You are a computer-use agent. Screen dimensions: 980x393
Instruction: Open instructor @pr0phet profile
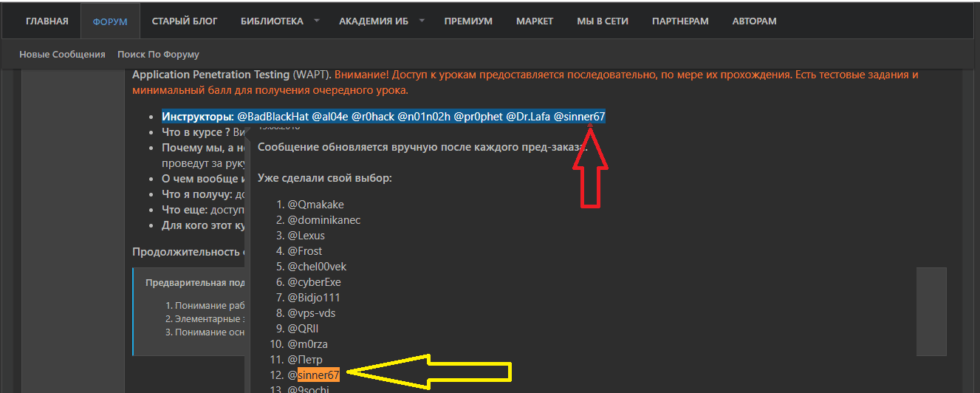pyautogui.click(x=478, y=117)
